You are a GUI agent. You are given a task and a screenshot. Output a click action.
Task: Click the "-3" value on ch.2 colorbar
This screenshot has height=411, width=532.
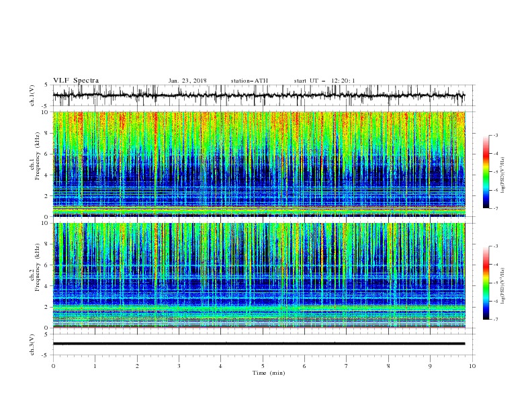pos(496,246)
